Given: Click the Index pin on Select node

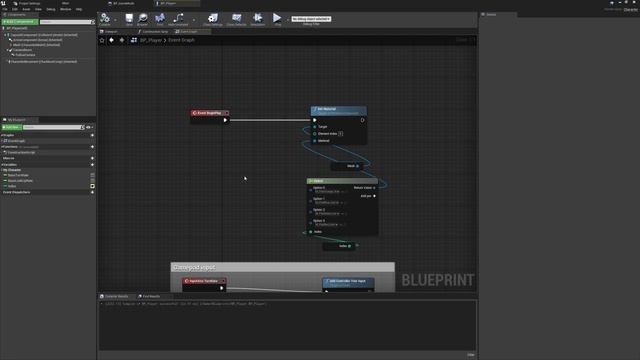Looking at the screenshot, I should [x=311, y=232].
